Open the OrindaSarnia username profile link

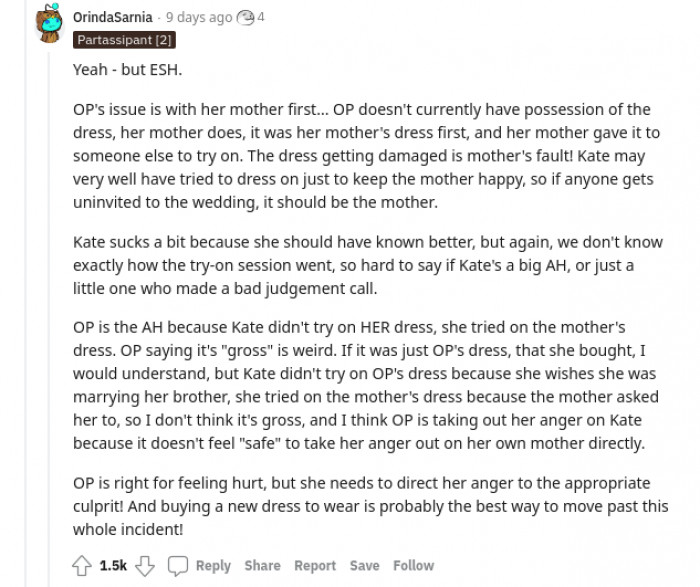[113, 17]
